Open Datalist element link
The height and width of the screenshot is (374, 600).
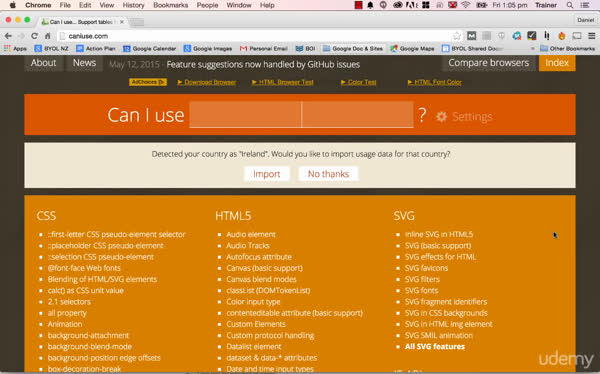pyautogui.click(x=253, y=346)
